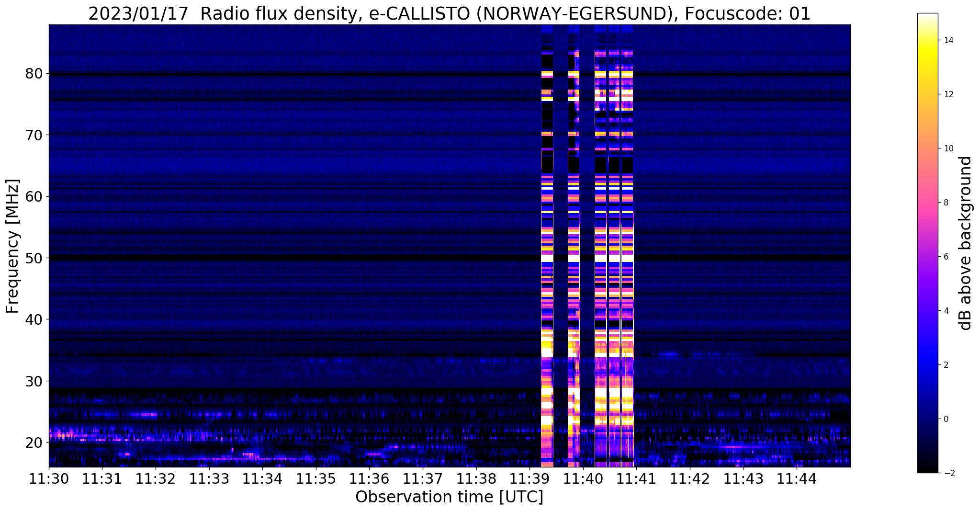Image resolution: width=980 pixels, height=511 pixels.
Task: Click the pink region of the colorbar near 8
Action: (927, 203)
